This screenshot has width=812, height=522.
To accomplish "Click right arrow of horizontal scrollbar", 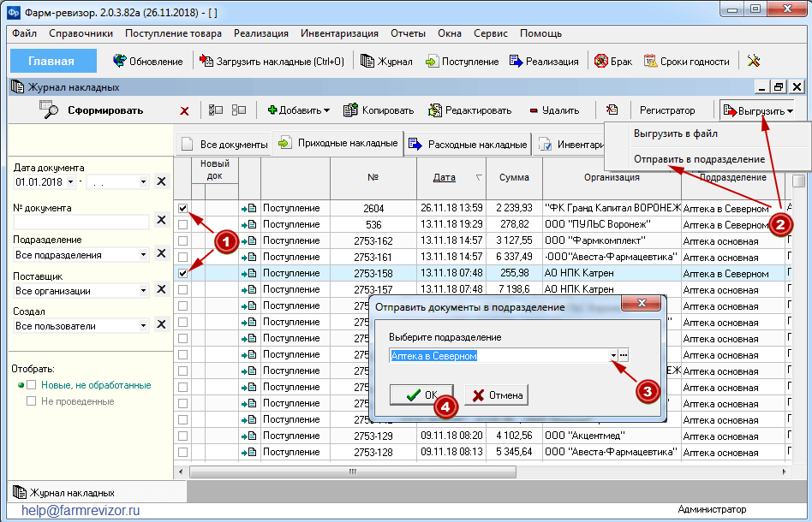I will pyautogui.click(x=784, y=472).
